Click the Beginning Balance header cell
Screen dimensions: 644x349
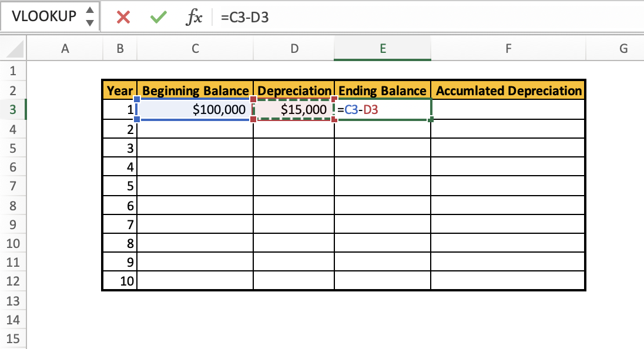point(195,90)
